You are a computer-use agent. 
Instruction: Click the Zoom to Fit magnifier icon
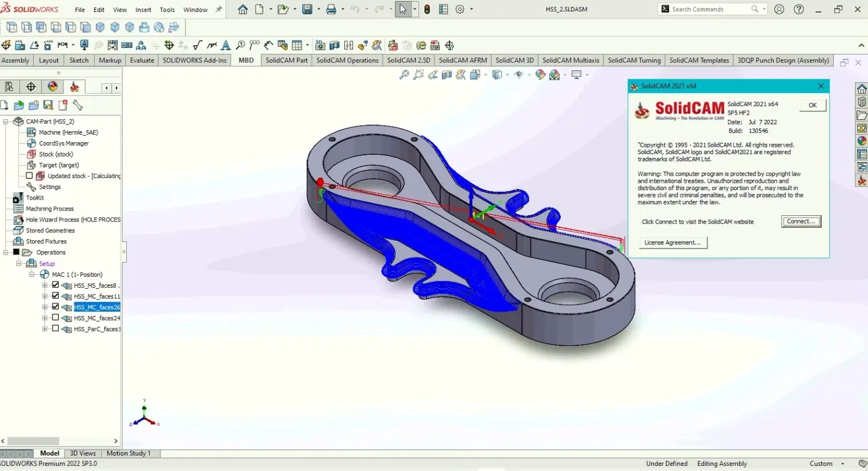click(x=404, y=75)
